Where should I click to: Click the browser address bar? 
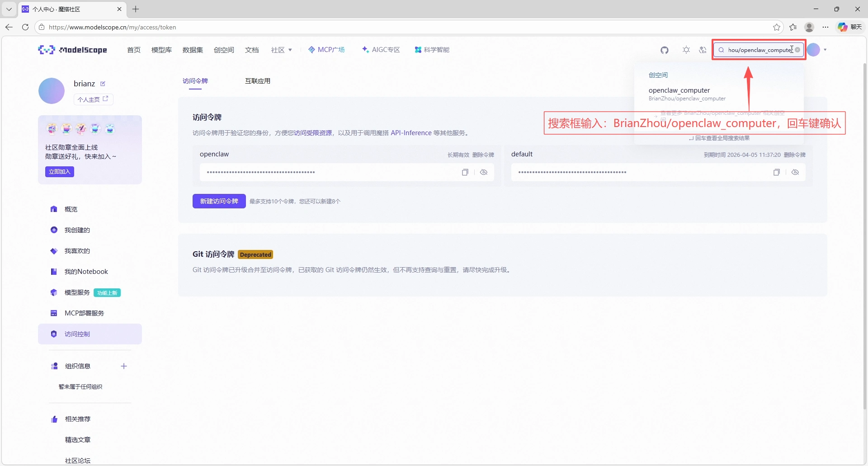click(407, 27)
